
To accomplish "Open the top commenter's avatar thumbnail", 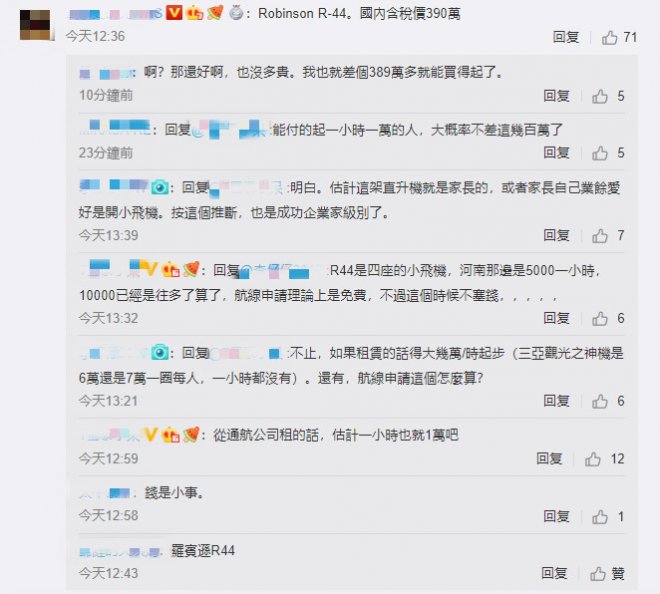I will [x=36, y=25].
